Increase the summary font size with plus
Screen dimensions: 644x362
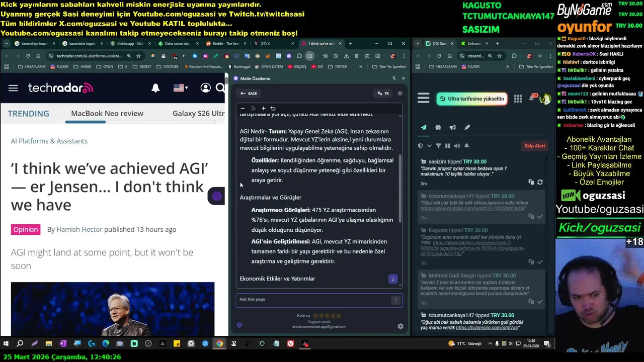[x=263, y=108]
